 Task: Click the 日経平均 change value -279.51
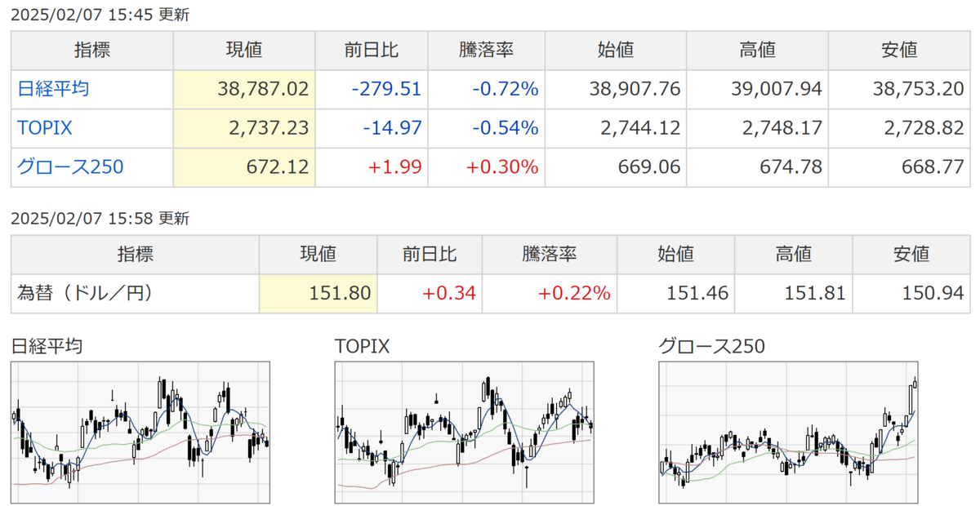click(x=386, y=89)
